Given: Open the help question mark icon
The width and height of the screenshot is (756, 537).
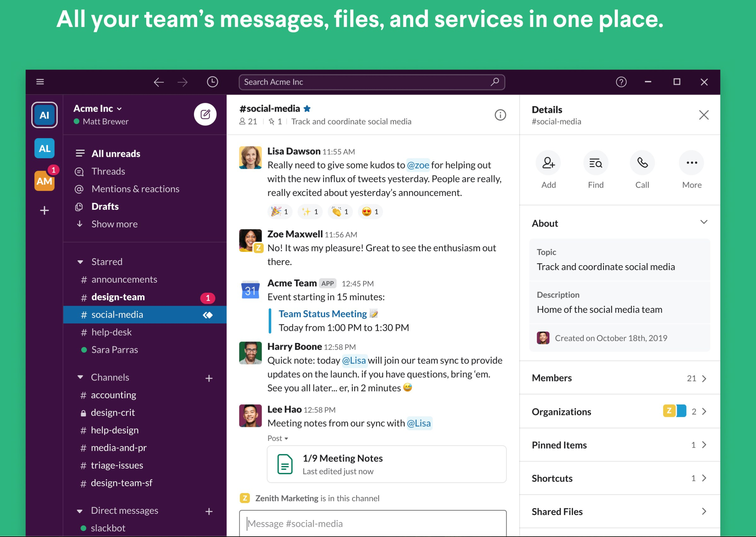Looking at the screenshot, I should click(x=621, y=82).
